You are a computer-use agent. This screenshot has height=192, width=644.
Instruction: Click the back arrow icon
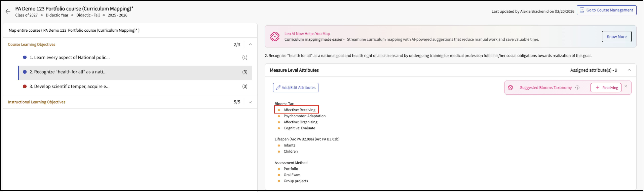(x=8, y=11)
